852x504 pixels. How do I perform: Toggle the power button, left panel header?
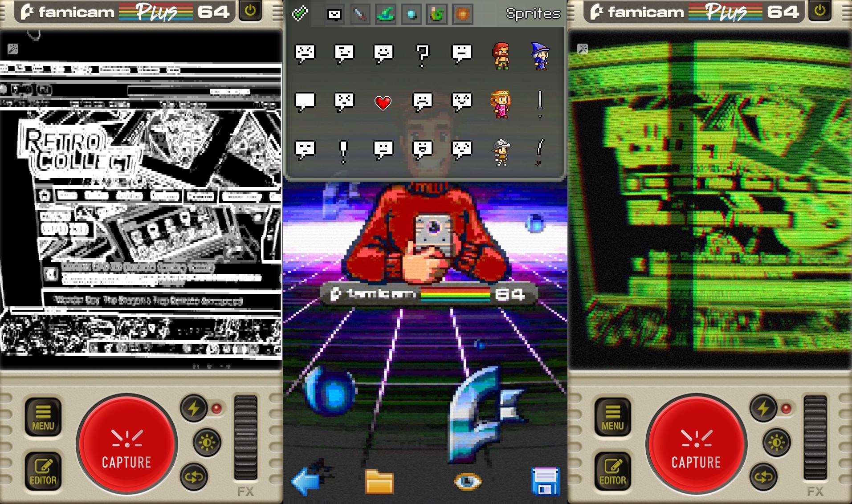250,10
